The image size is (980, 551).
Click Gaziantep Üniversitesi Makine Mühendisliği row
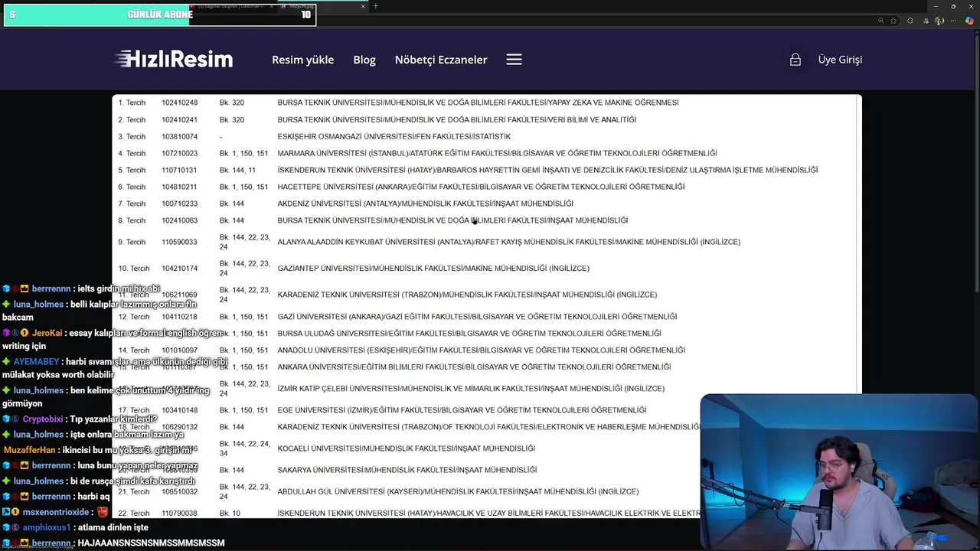[433, 269]
